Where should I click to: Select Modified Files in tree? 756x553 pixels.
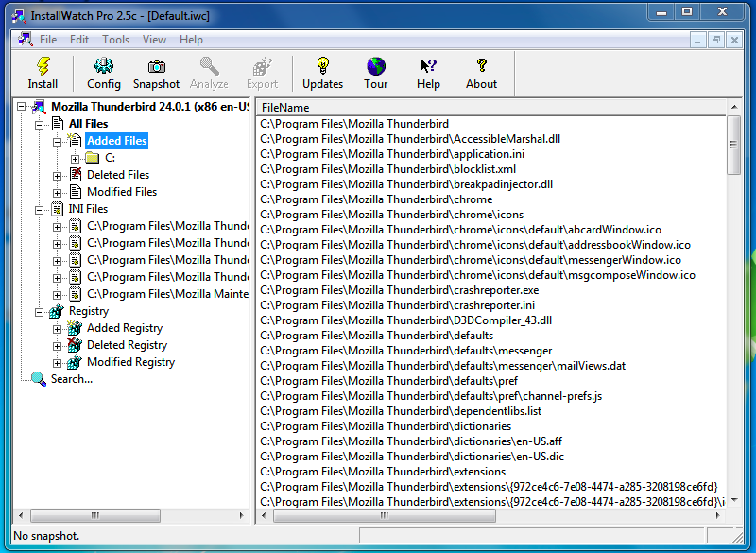122,192
